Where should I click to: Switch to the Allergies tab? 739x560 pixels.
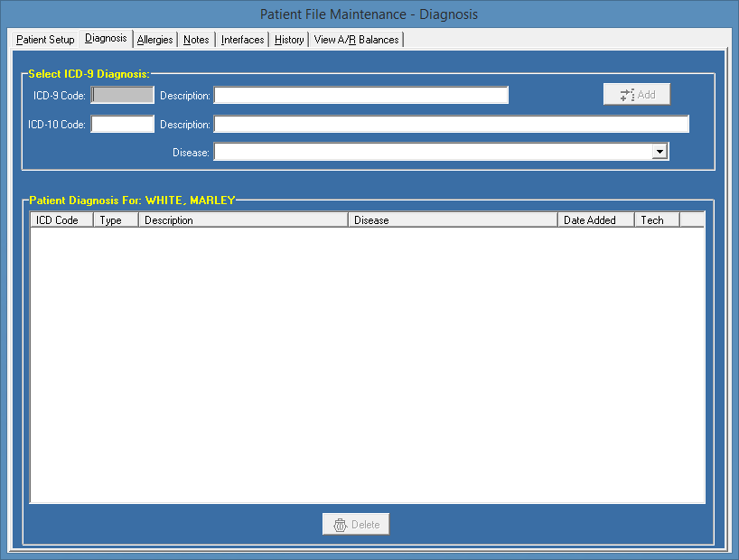[154, 40]
